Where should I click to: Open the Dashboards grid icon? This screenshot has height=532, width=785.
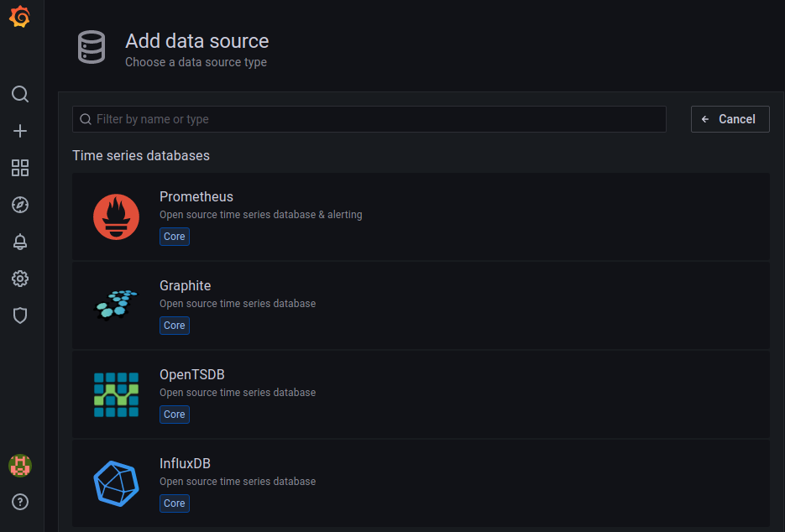tap(20, 168)
